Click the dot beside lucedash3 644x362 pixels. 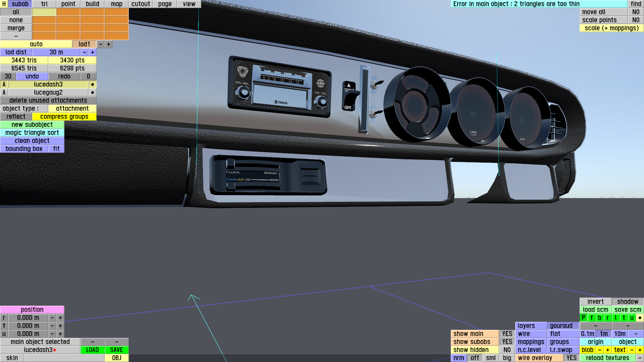point(92,84)
